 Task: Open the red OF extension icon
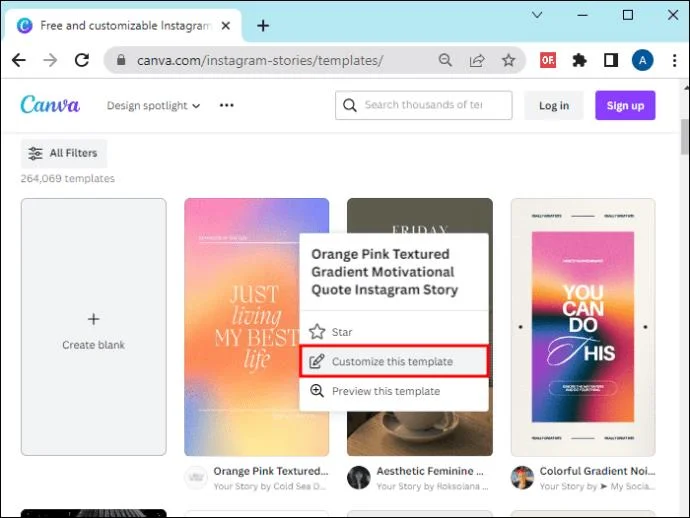(548, 60)
